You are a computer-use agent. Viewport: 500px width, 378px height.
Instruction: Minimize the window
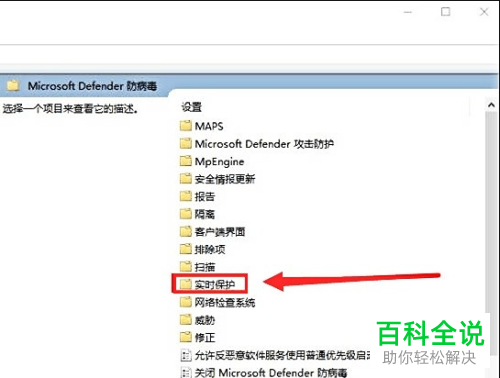tap(408, 12)
